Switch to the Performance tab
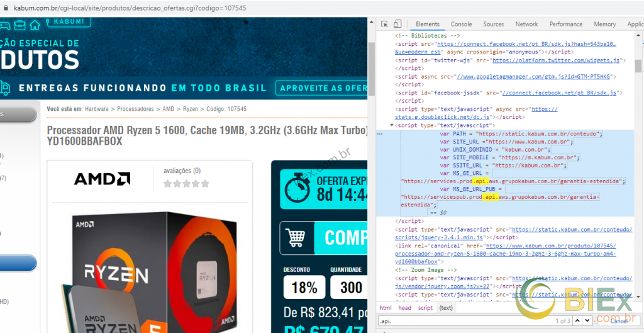644x333 pixels. coord(565,25)
